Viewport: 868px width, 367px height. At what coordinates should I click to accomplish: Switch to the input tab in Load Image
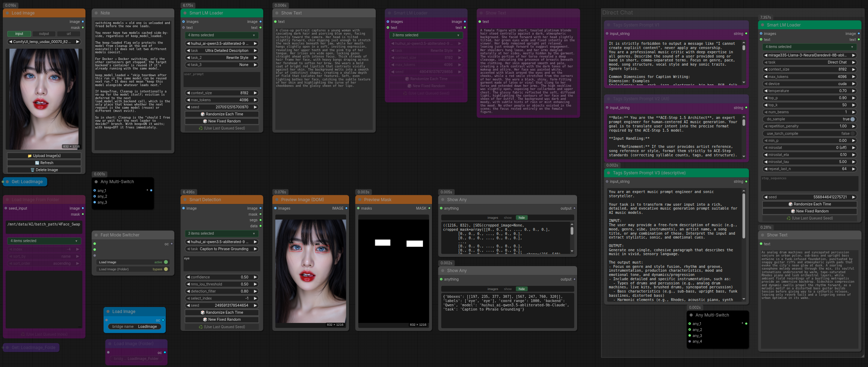(x=19, y=34)
